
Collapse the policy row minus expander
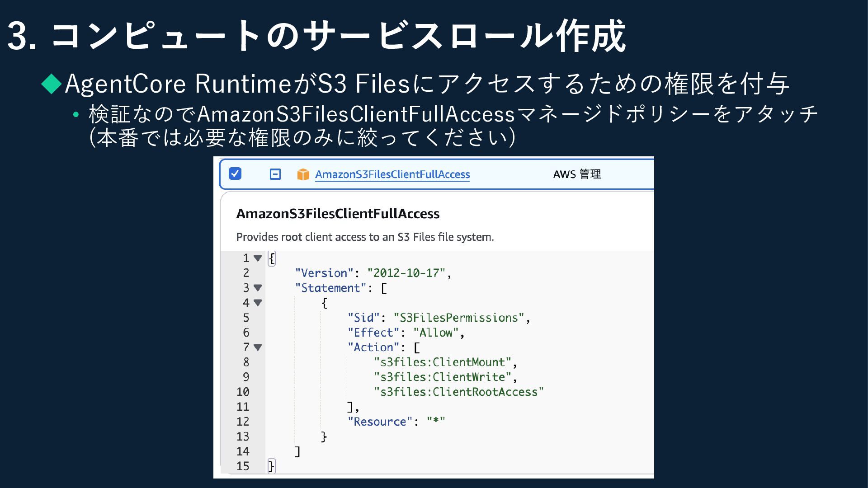click(x=275, y=174)
